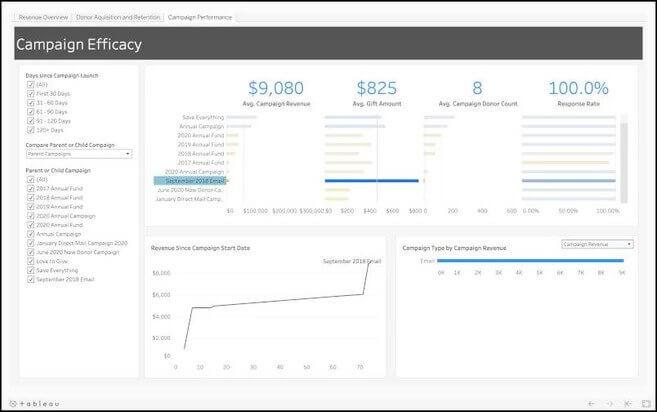Image resolution: width=657 pixels, height=412 pixels.
Task: Open the Donor Acquisition and Retention tab
Action: tap(118, 17)
